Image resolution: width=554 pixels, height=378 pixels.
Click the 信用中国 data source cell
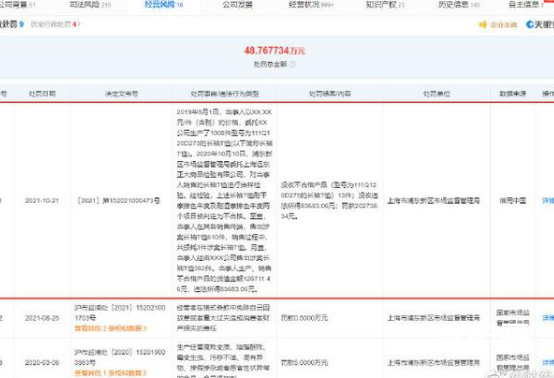point(513,201)
